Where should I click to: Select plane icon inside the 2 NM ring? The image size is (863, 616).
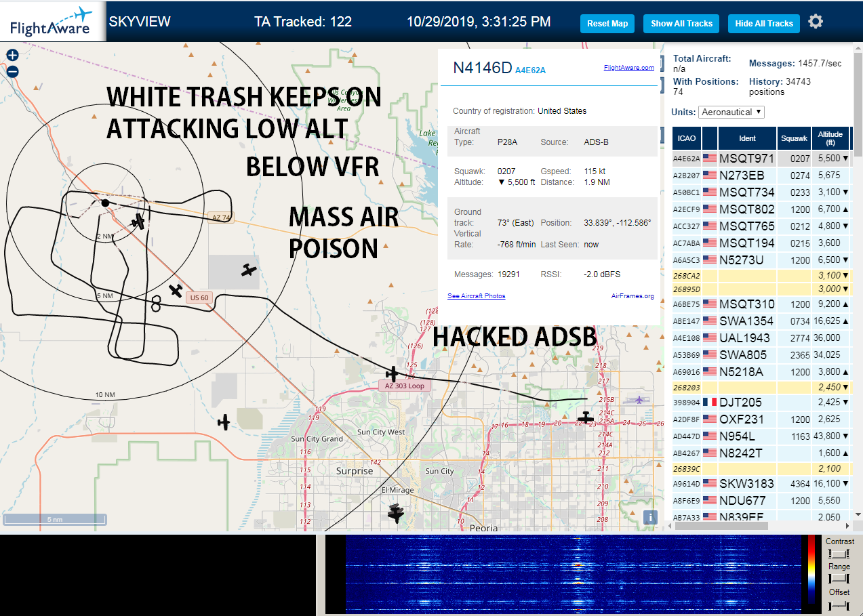pos(139,222)
